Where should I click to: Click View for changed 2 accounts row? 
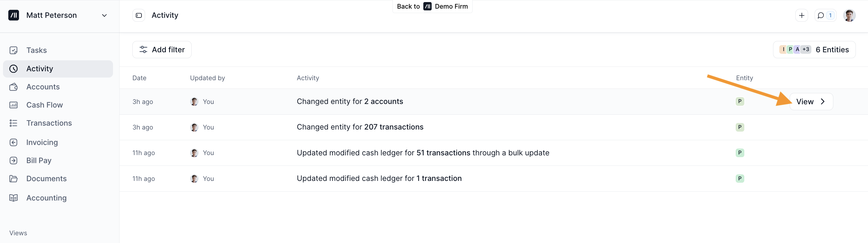811,102
